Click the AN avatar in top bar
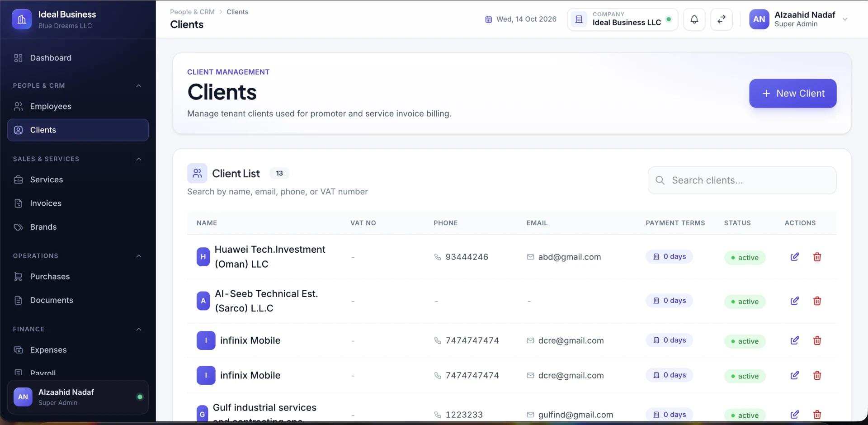Image resolution: width=868 pixels, height=425 pixels. (x=759, y=19)
